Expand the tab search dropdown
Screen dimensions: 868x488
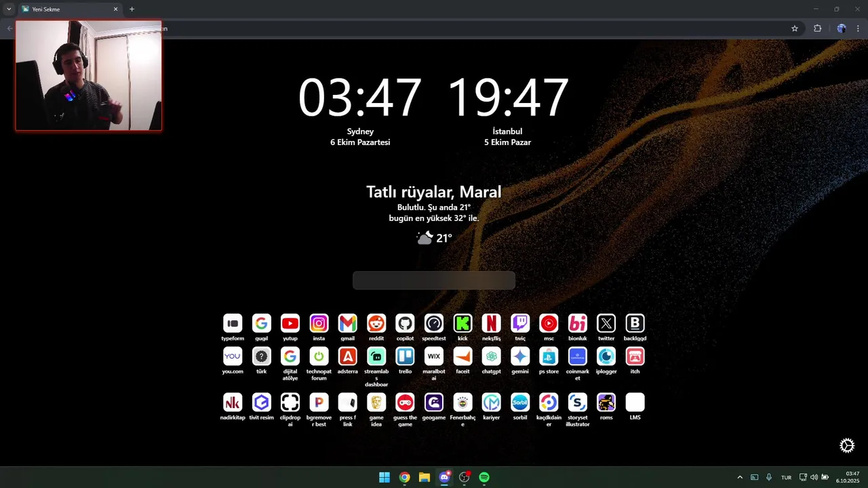pos(9,9)
